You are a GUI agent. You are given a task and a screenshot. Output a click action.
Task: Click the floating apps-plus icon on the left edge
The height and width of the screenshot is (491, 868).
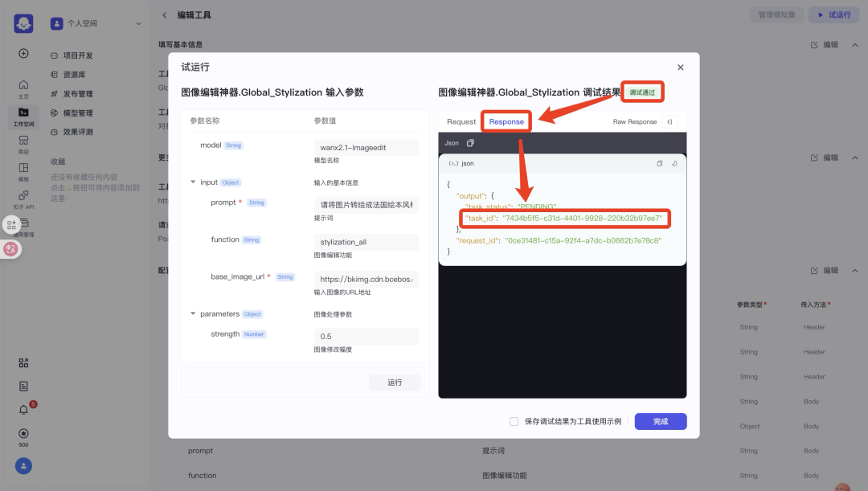tap(11, 225)
